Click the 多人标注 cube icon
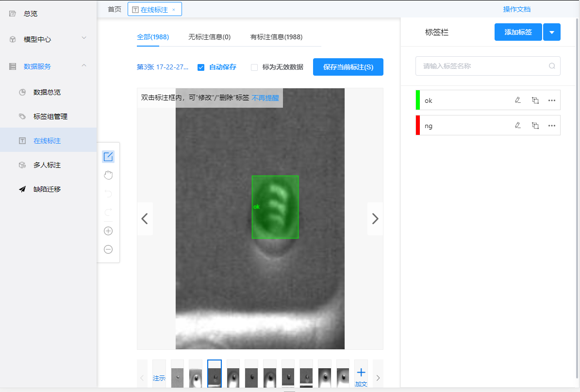This screenshot has height=392, width=580. tap(22, 165)
